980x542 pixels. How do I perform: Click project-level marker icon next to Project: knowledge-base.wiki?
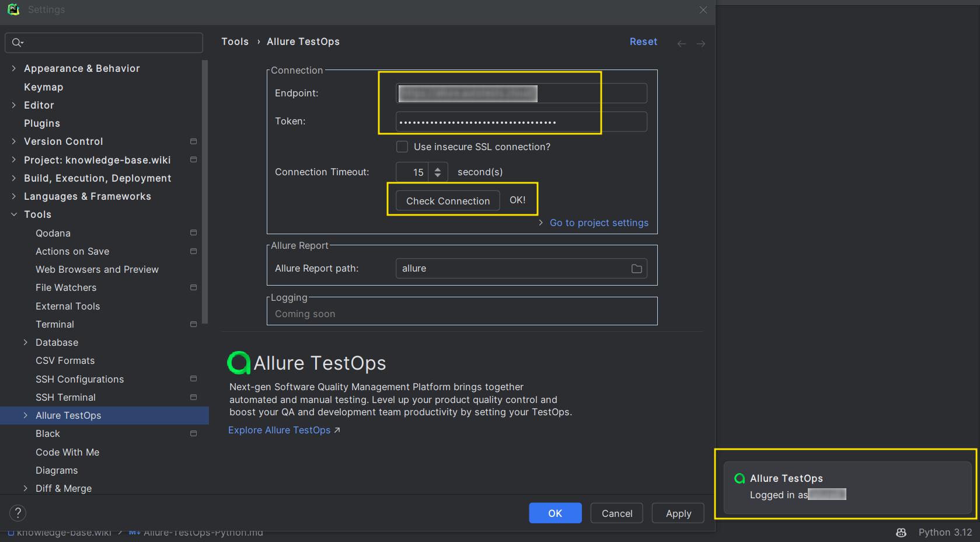tap(193, 159)
